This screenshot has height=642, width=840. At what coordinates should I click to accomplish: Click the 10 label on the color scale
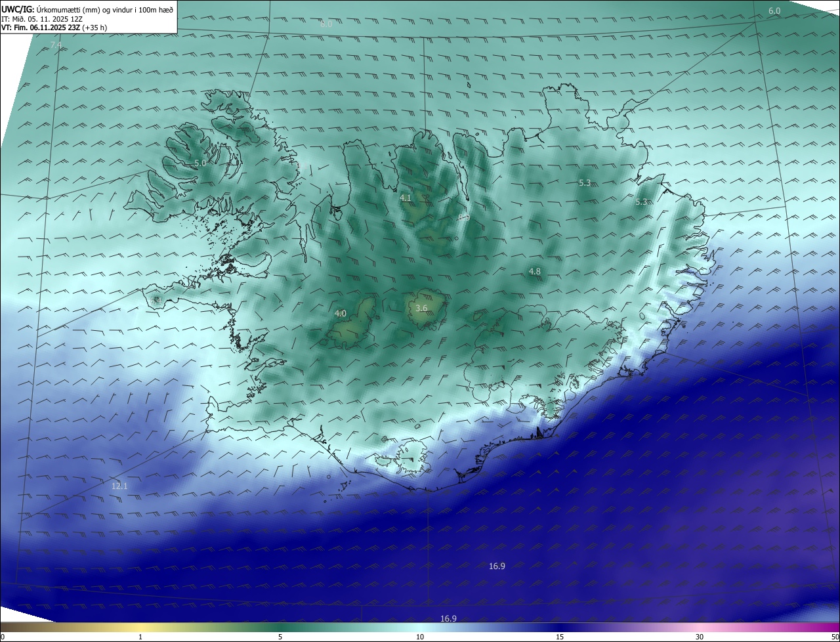point(420,637)
